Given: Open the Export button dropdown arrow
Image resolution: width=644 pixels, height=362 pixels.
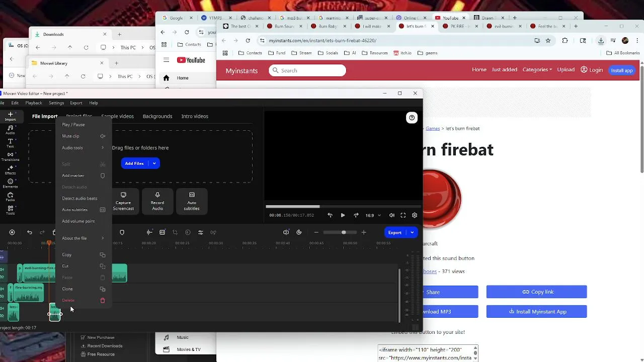Looking at the screenshot, I should coord(412,232).
